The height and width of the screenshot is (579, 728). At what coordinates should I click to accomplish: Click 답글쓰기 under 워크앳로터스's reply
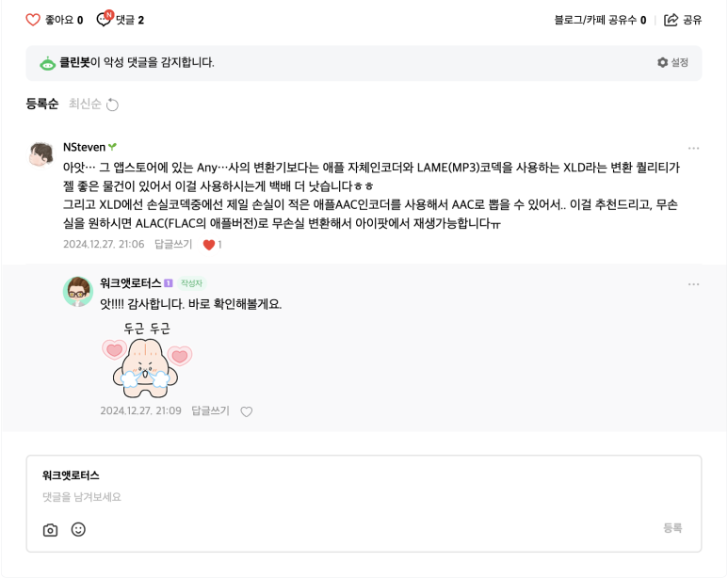point(210,410)
